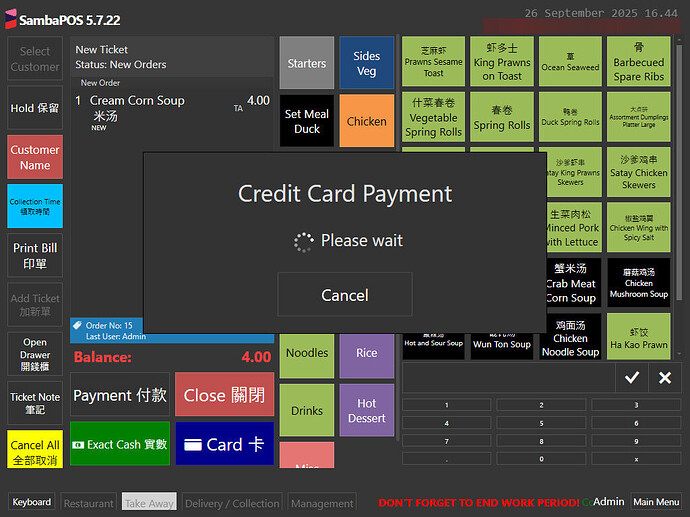Toggle the on-screen Keyboard
Screen dimensions: 690x517
(32, 502)
